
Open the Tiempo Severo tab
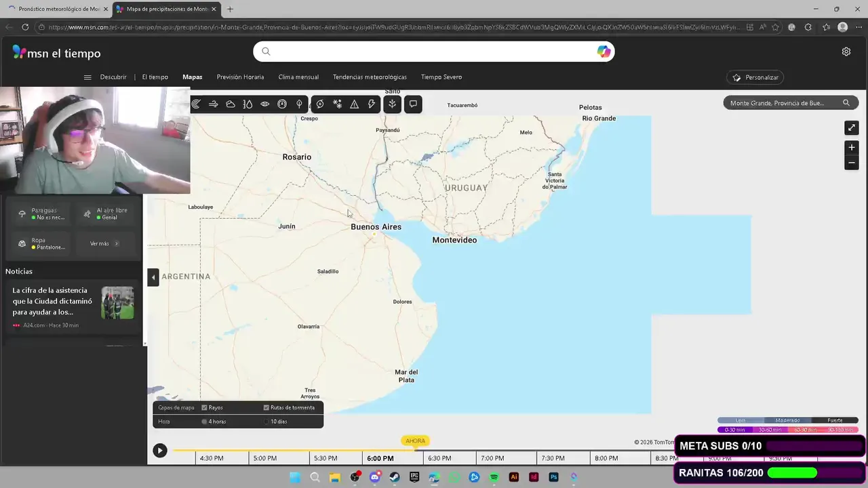(x=441, y=77)
